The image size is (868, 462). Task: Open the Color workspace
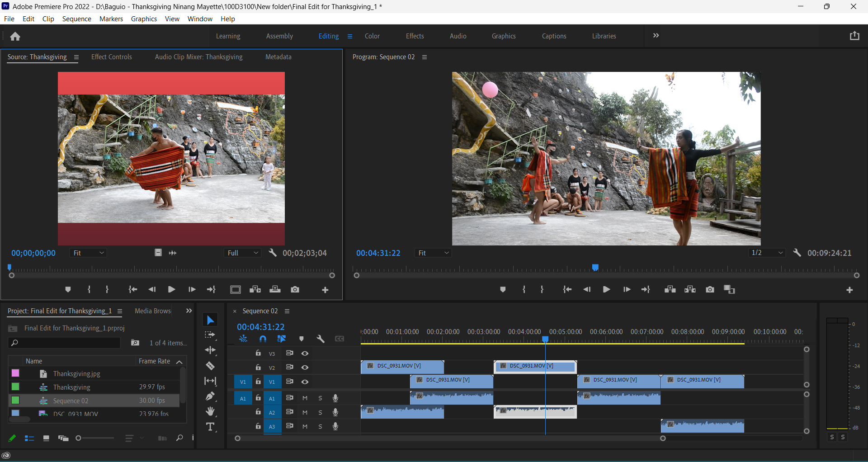click(x=372, y=36)
